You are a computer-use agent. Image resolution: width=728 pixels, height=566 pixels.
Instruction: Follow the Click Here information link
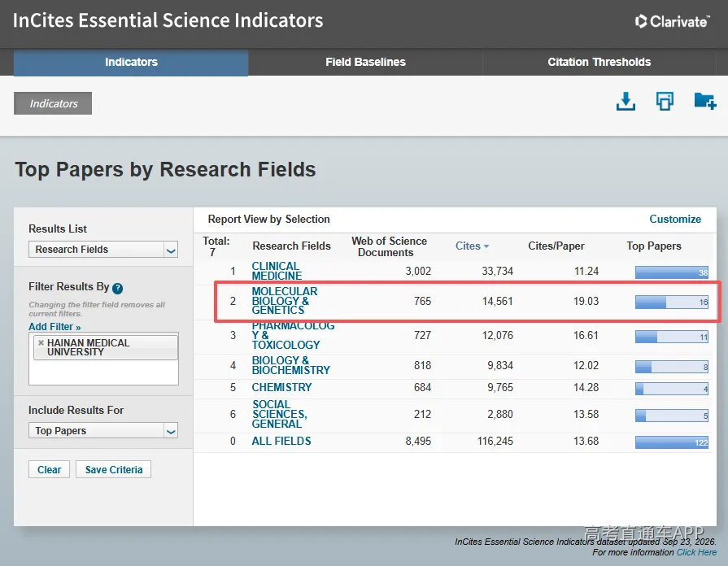tap(696, 552)
